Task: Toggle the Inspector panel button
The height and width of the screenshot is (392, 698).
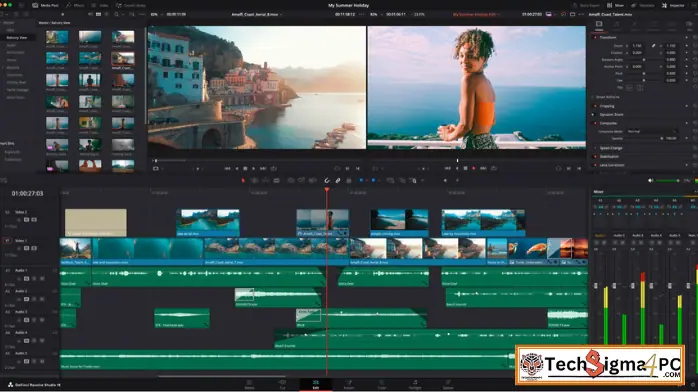Action: pyautogui.click(x=673, y=5)
